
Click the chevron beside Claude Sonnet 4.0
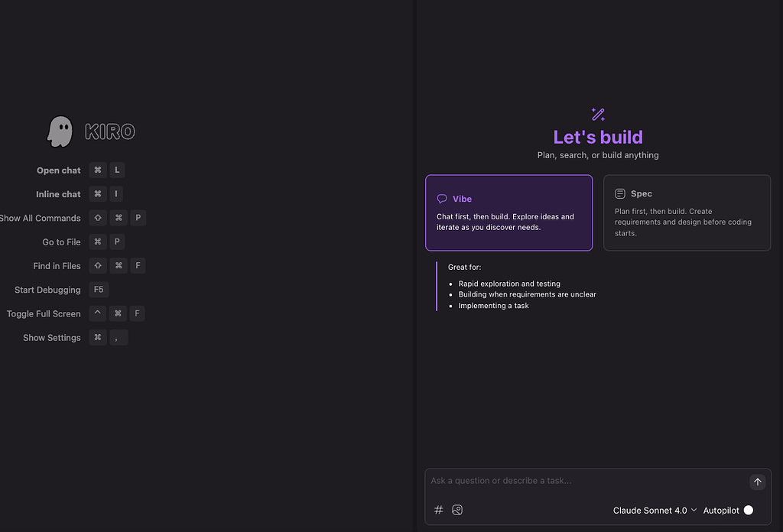tap(694, 510)
